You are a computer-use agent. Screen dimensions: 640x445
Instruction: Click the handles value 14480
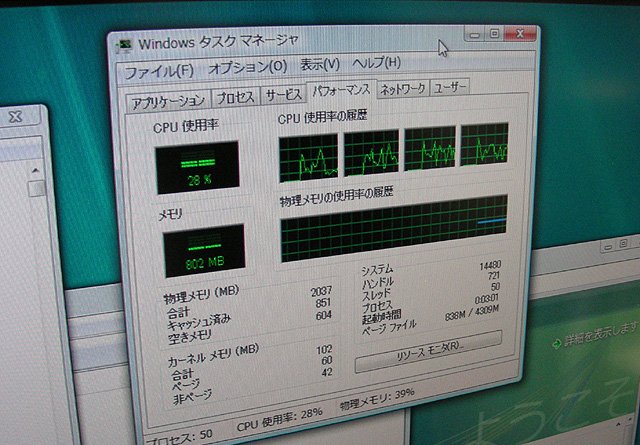(490, 265)
